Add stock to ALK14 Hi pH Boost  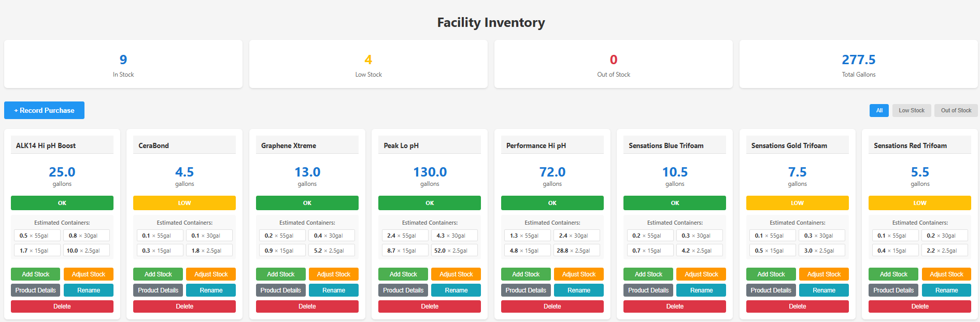(35, 274)
